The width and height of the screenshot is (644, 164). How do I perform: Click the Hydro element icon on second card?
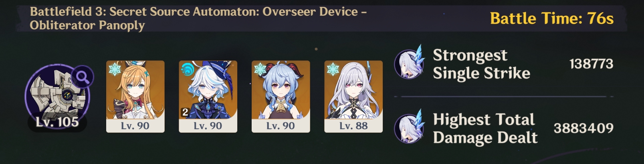(188, 70)
